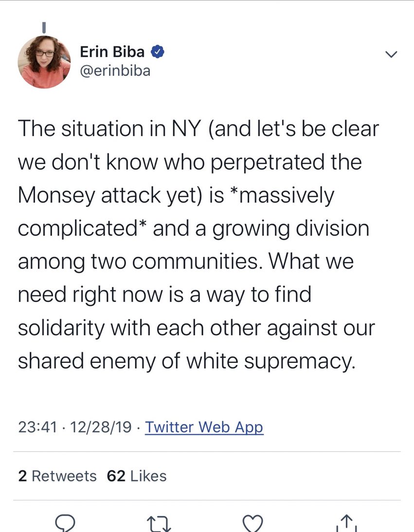Open the tweet options chevron menu
This screenshot has width=414, height=532.
click(x=391, y=54)
